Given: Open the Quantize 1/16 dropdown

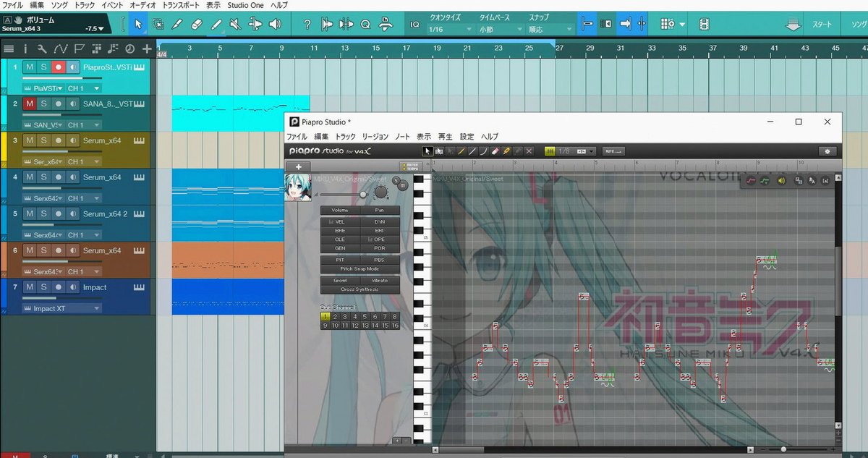Looking at the screenshot, I should 449,30.
